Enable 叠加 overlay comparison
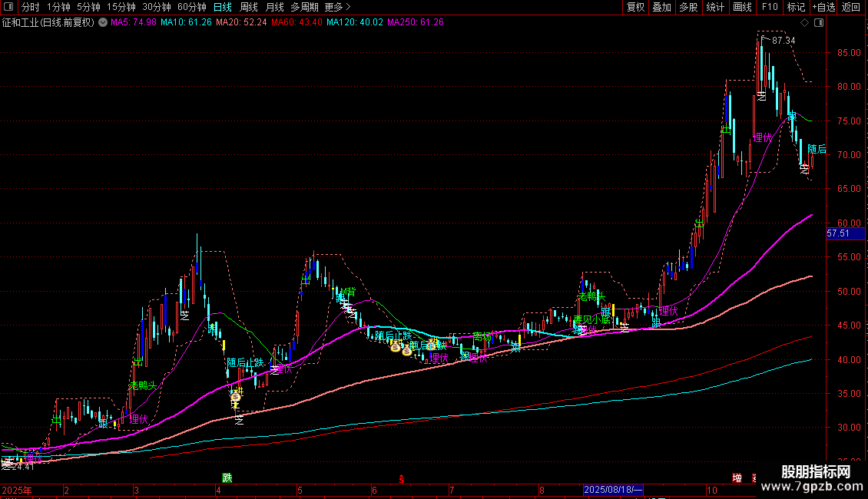 point(661,7)
